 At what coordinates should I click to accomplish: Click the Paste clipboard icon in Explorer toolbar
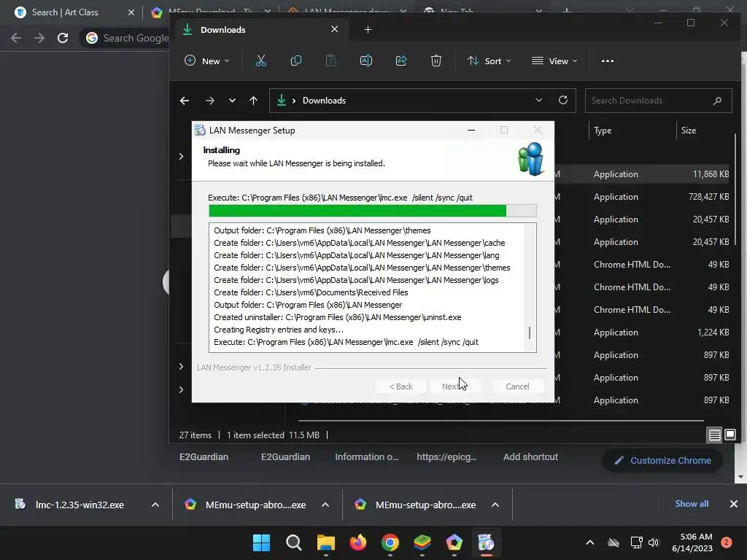click(x=330, y=61)
